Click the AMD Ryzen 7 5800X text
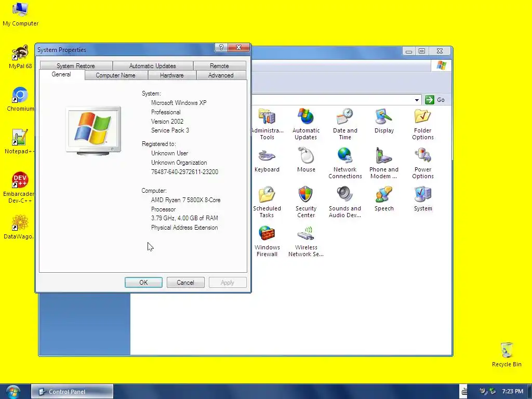532x399 pixels. point(185,200)
